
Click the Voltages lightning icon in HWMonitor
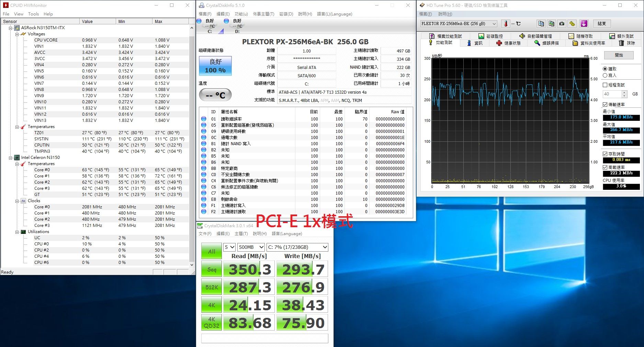tap(23, 34)
